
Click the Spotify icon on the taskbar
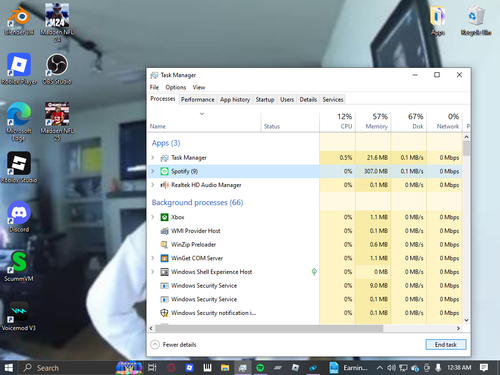tap(260, 368)
